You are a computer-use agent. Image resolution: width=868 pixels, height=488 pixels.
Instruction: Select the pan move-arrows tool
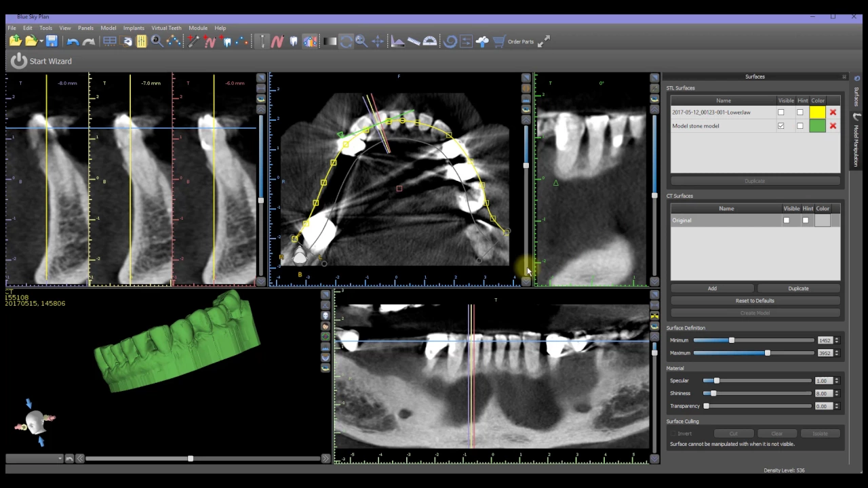[378, 41]
